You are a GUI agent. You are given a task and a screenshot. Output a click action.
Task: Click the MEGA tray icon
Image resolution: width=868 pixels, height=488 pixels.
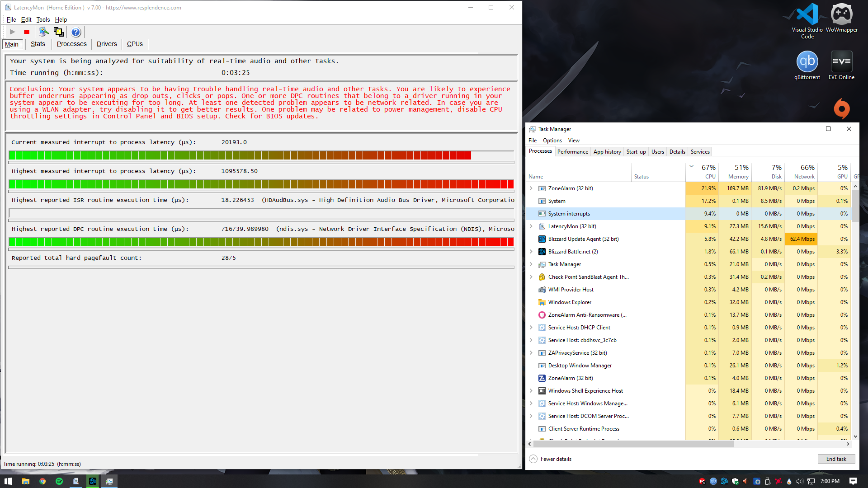(x=702, y=481)
